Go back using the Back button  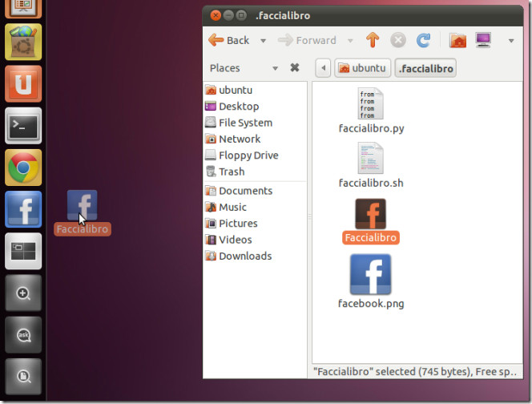click(x=228, y=40)
